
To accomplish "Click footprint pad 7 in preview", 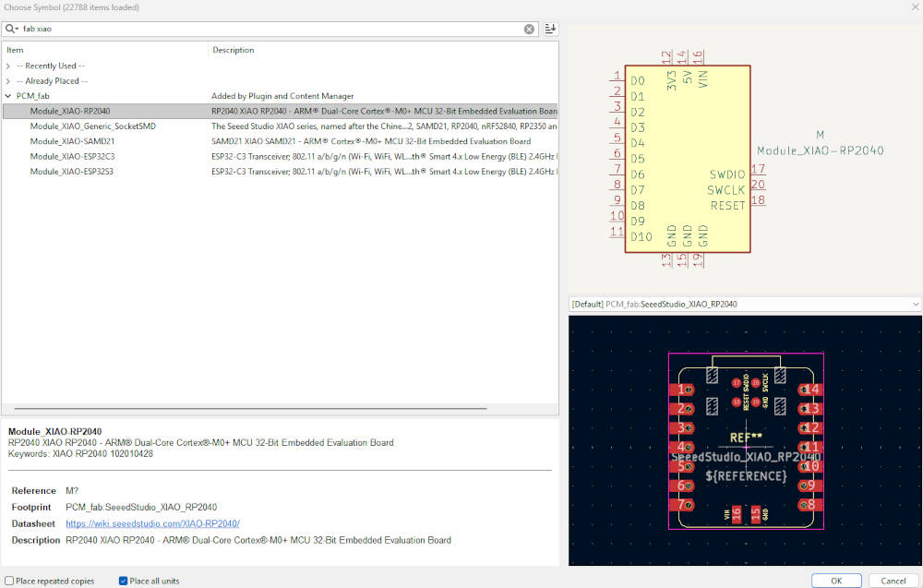I will [682, 505].
